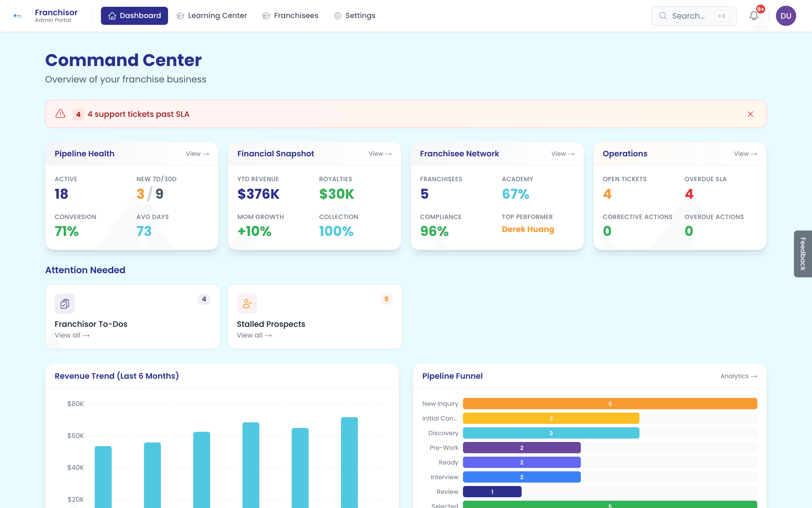Image resolution: width=812 pixels, height=508 pixels.
Task: Open the notifications bell
Action: click(754, 16)
